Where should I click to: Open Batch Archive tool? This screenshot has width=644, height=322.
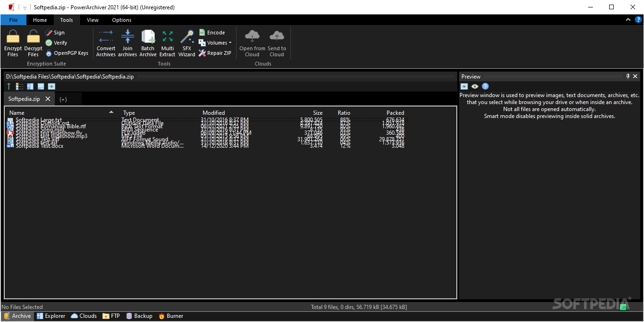coord(148,43)
